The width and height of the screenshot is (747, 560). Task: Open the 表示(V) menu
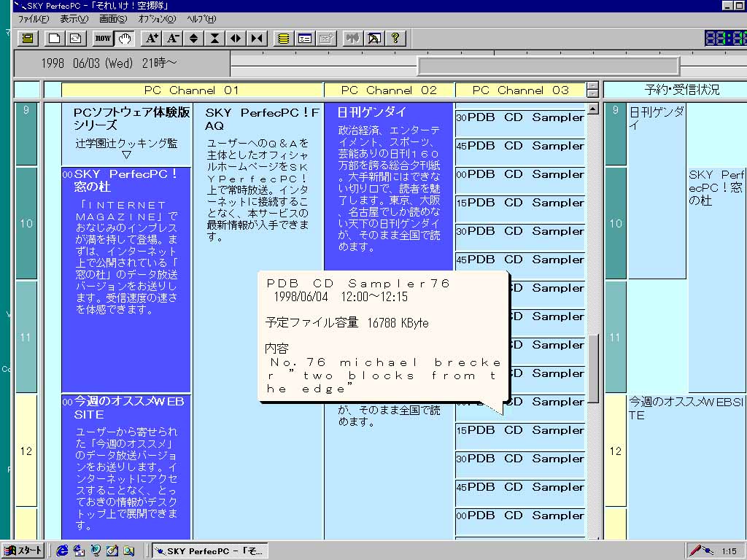74,19
